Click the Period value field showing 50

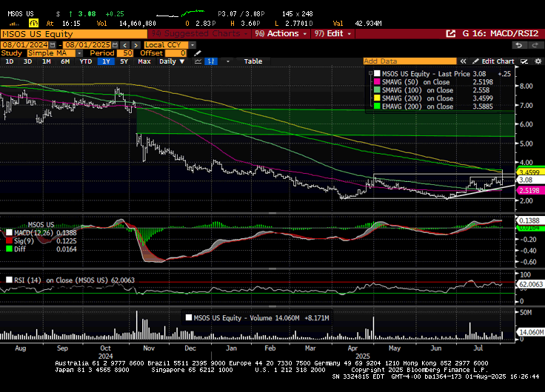click(125, 53)
